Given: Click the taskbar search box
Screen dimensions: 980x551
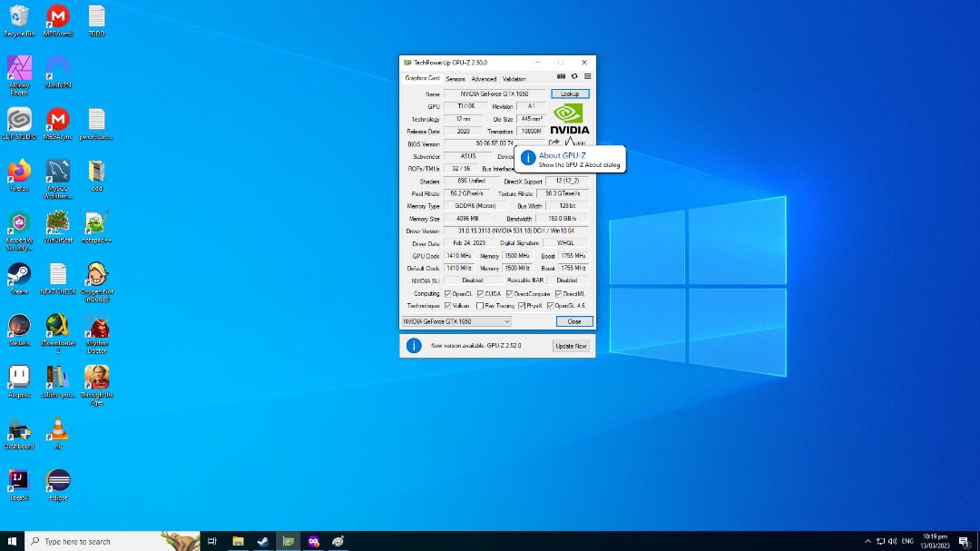Looking at the screenshot, I should click(x=113, y=541).
